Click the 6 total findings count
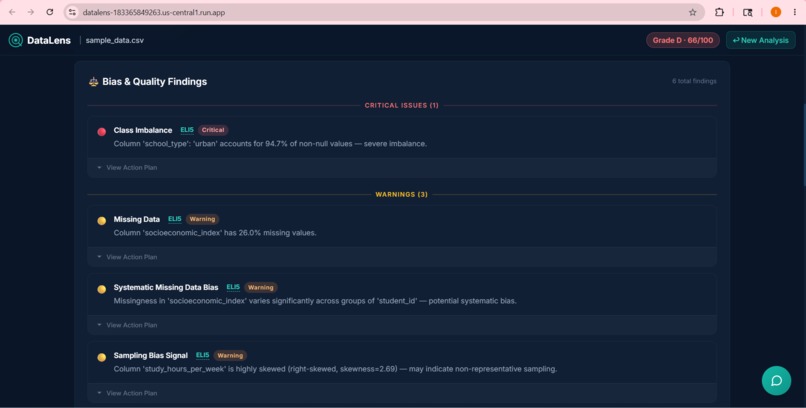The width and height of the screenshot is (806, 408). (x=694, y=81)
